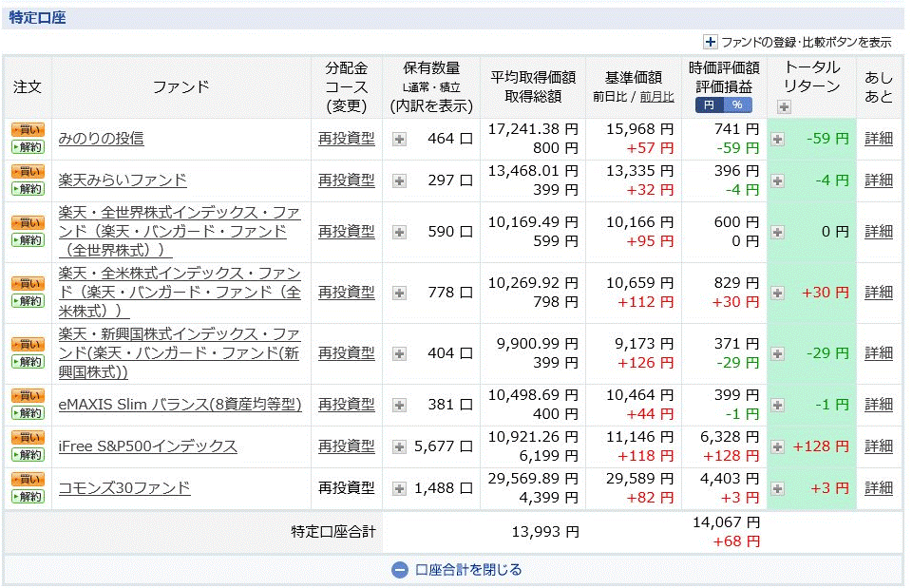Screen dimensions: 912x588
Task: Click 買い button for 楽天・全世界株式インデックス
Action: pyautogui.click(x=28, y=222)
